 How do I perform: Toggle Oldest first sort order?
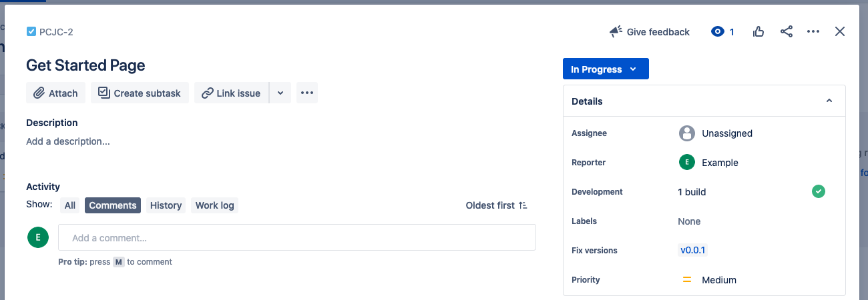coord(497,205)
